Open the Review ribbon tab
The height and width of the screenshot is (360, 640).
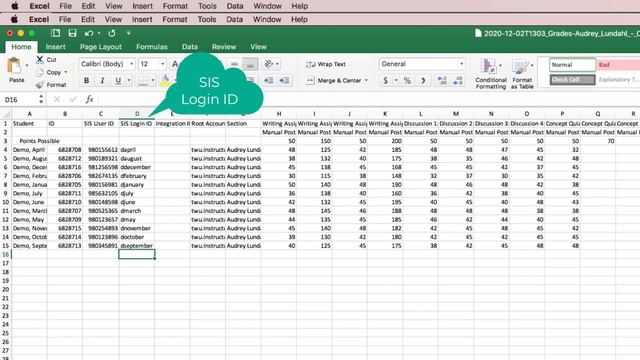click(224, 47)
